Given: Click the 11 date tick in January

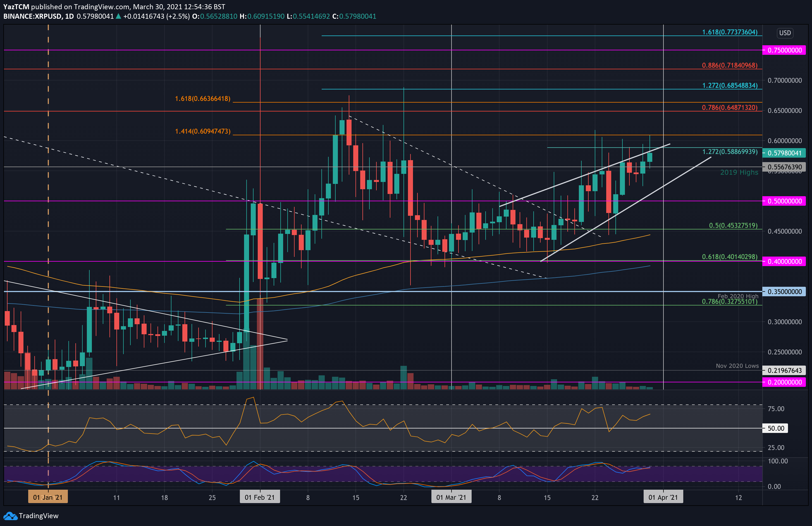Looking at the screenshot, I should pyautogui.click(x=116, y=498).
